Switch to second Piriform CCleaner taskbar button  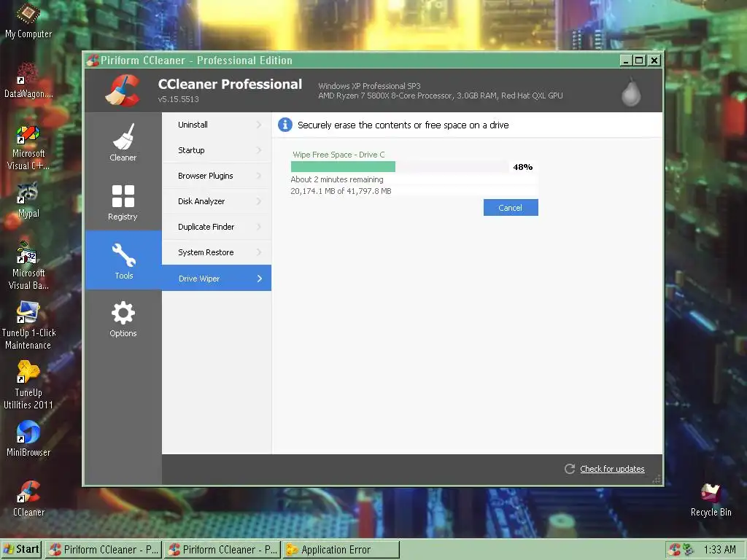[x=222, y=550]
